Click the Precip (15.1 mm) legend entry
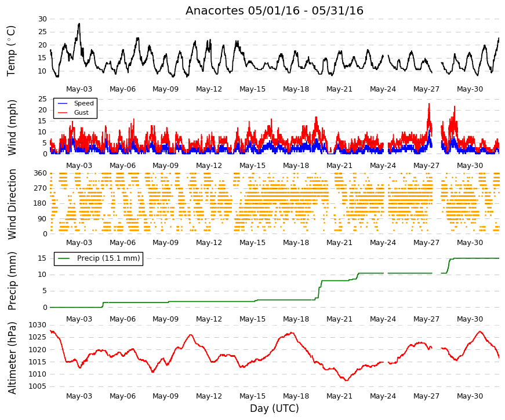Viewport: 505px width, 420px height. tap(99, 258)
